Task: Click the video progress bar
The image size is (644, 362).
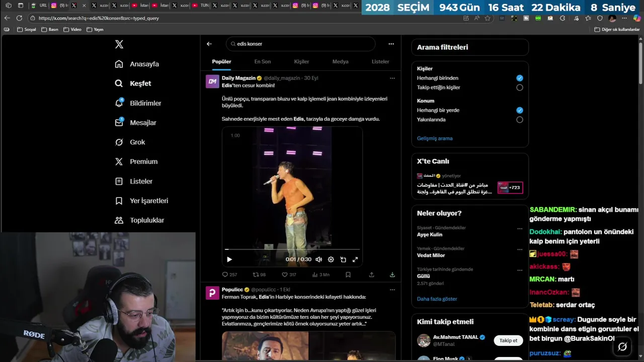Action: coord(292,249)
